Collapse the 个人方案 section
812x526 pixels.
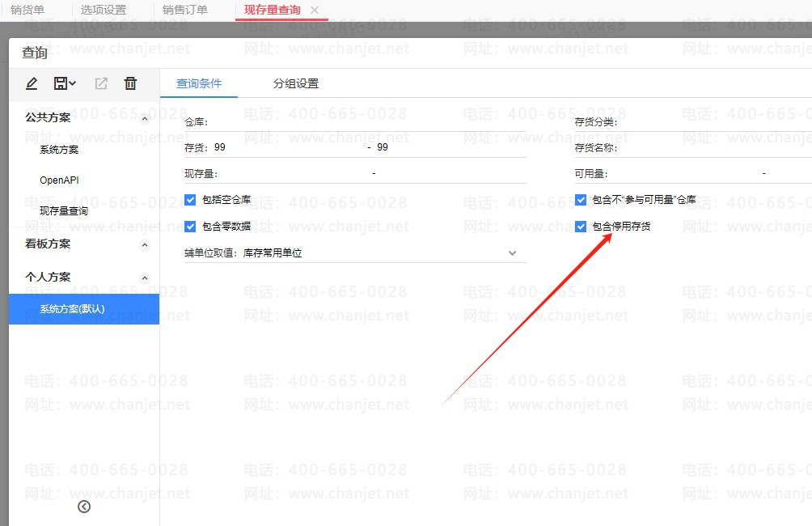145,278
